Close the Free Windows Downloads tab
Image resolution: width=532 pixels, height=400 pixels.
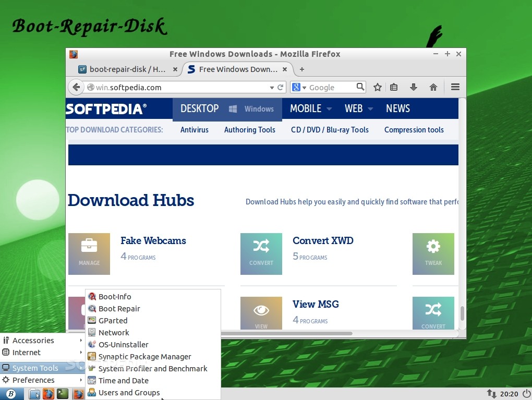(285, 69)
